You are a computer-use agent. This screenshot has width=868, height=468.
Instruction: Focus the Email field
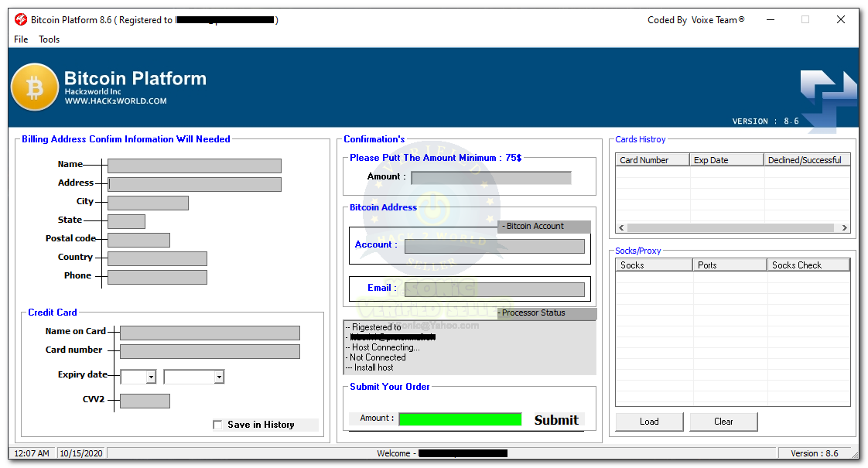494,289
